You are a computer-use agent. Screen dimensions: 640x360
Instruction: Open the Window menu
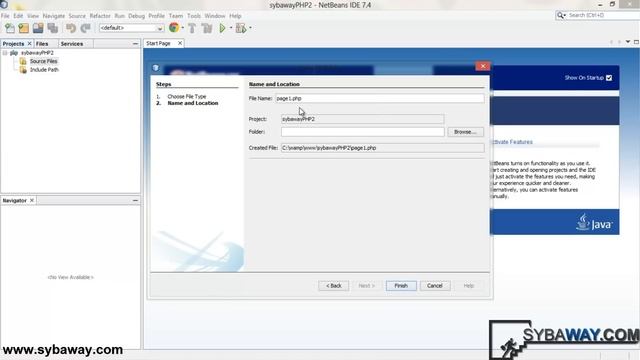coord(215,16)
